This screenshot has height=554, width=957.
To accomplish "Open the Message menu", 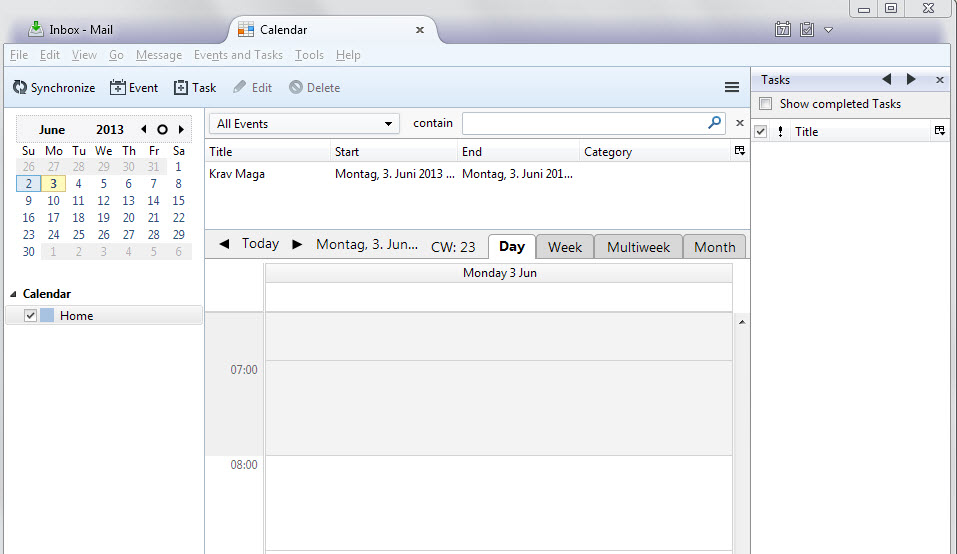I will pyautogui.click(x=159, y=55).
